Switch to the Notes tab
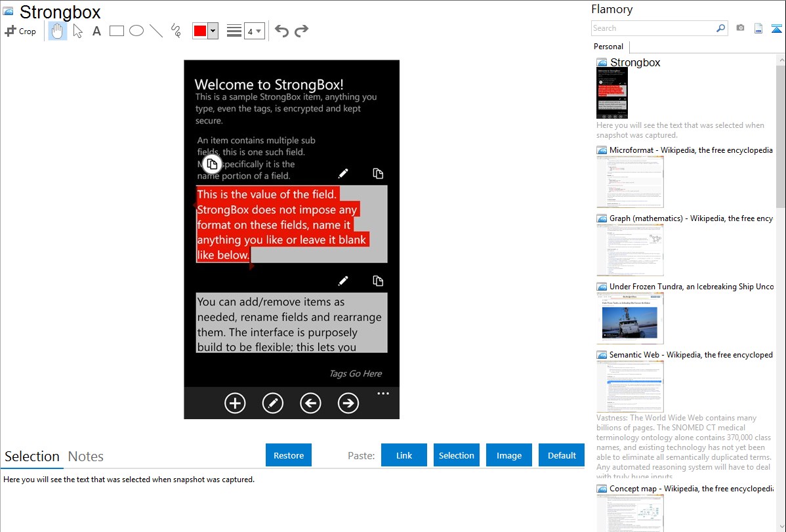The height and width of the screenshot is (532, 786). [86, 457]
